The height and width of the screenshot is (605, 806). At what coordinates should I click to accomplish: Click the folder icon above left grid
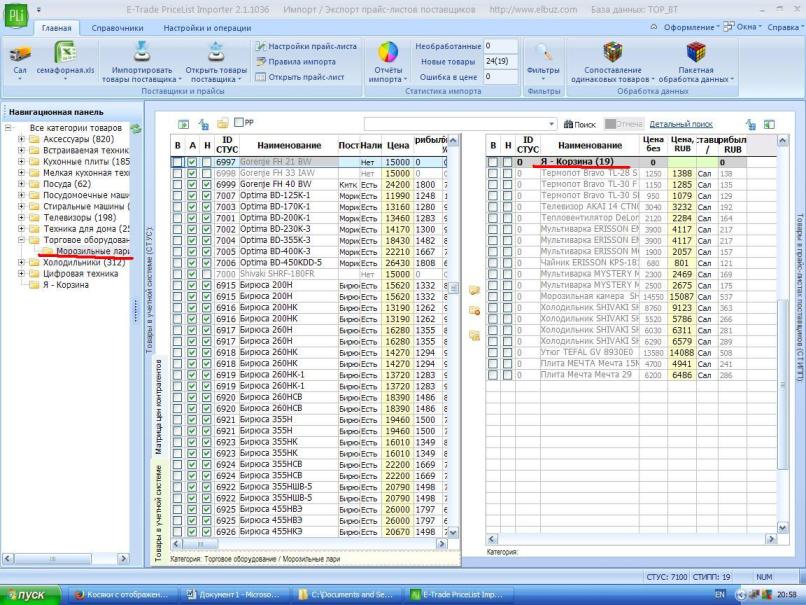tap(223, 123)
